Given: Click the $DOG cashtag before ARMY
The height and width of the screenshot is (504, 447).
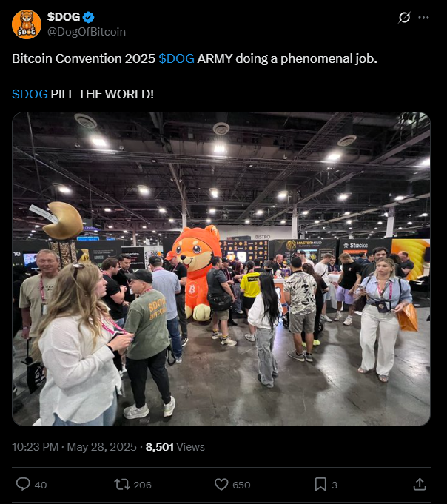Looking at the screenshot, I should [x=176, y=58].
